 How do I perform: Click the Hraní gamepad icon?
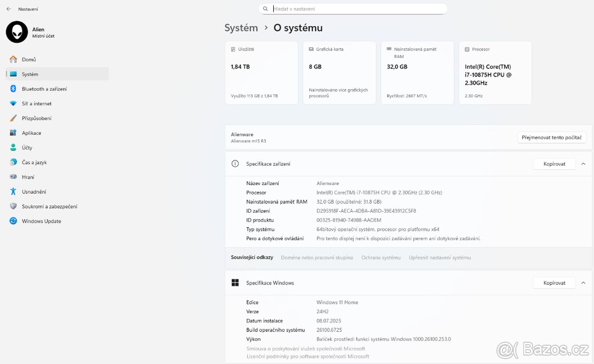pos(13,177)
